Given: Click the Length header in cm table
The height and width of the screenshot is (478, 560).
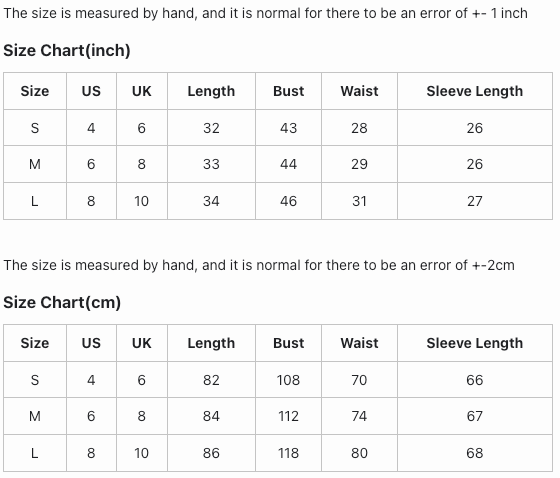Looking at the screenshot, I should click(211, 343).
